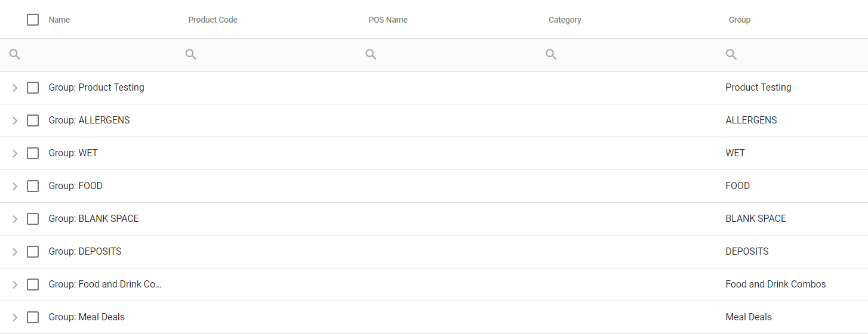Expand the Group: FOOD row
Screen dimensions: 868x334
15,186
